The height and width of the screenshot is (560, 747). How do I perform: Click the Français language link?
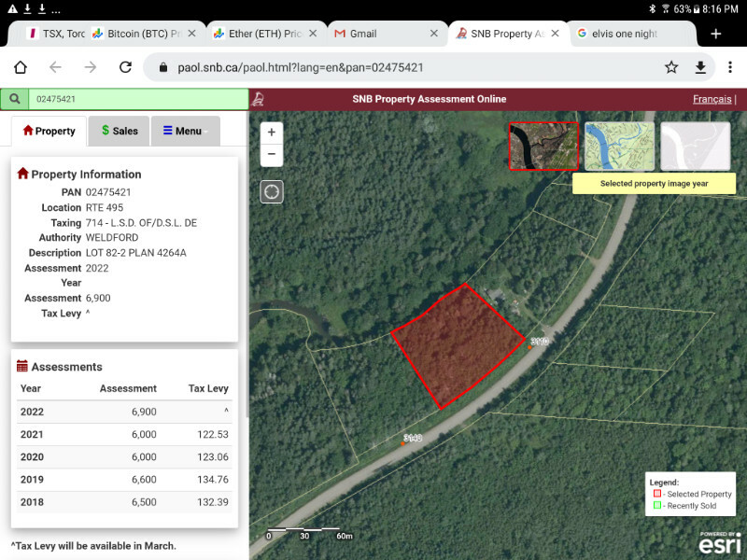click(712, 99)
